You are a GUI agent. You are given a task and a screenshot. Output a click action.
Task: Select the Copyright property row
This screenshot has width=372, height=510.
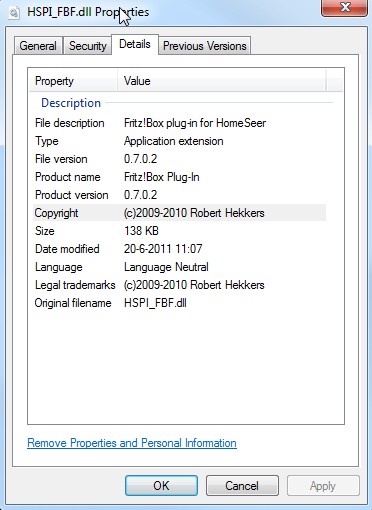(179, 213)
